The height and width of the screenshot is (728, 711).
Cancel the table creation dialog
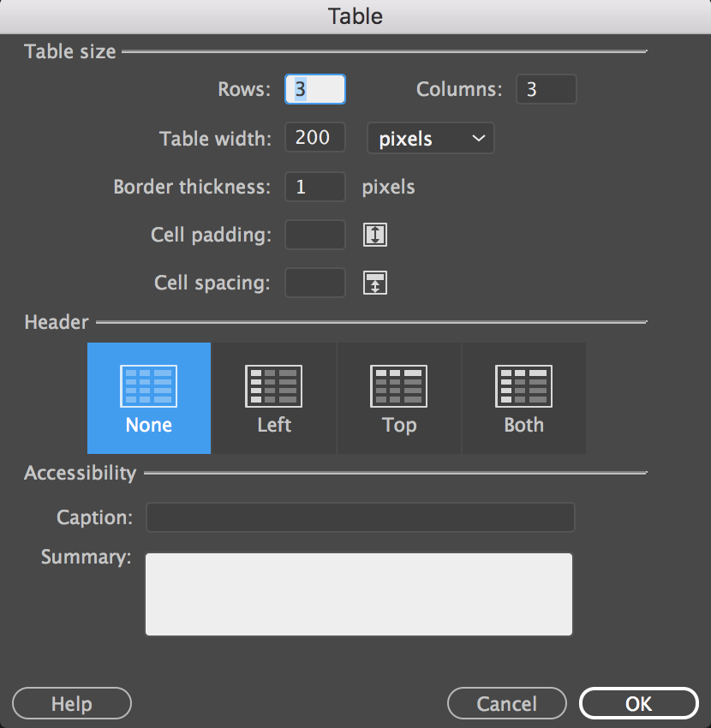coord(506,702)
